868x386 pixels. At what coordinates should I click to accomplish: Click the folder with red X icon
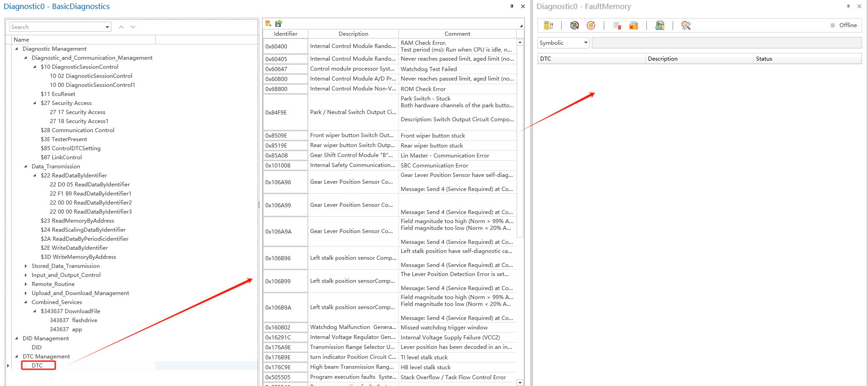click(x=633, y=25)
